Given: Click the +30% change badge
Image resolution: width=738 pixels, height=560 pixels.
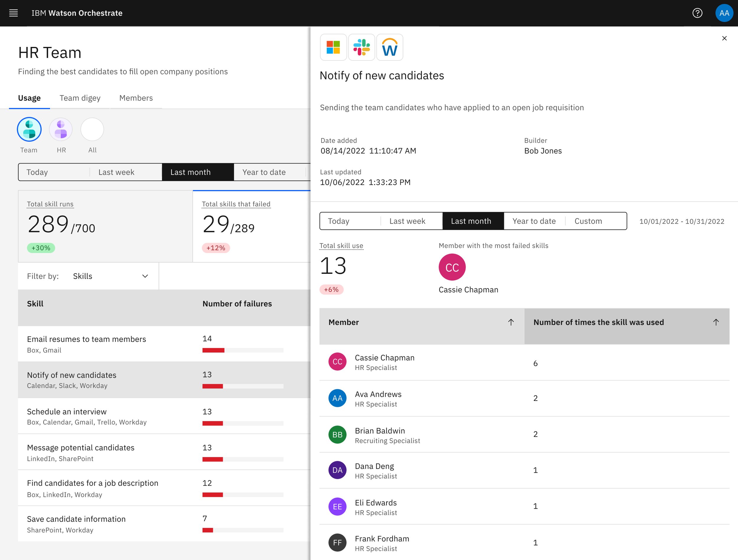Looking at the screenshot, I should pyautogui.click(x=41, y=248).
